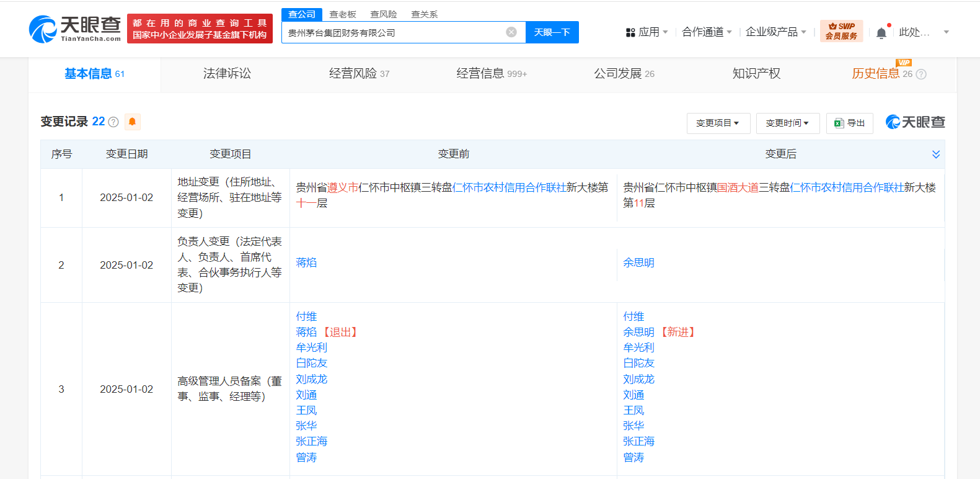Expand the user account menu arrow

[x=947, y=32]
